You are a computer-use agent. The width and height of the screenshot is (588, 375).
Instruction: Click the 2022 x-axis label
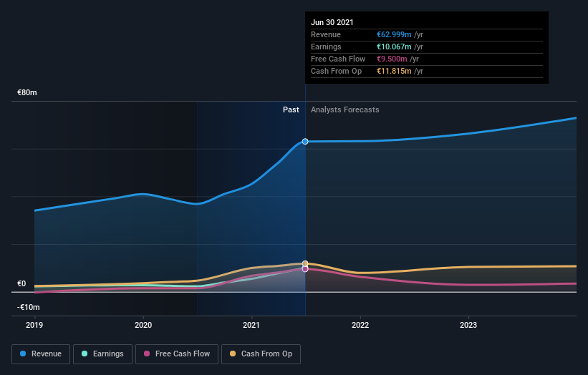click(360, 325)
